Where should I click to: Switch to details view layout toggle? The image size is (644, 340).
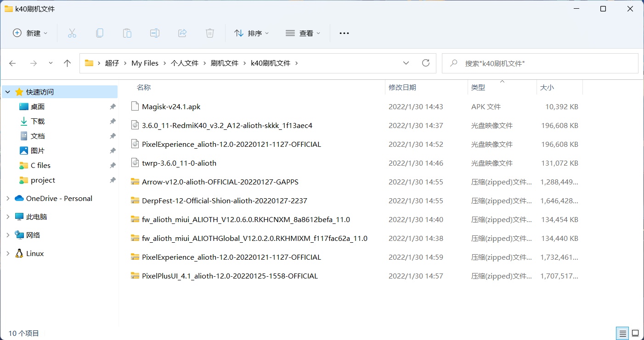622,333
